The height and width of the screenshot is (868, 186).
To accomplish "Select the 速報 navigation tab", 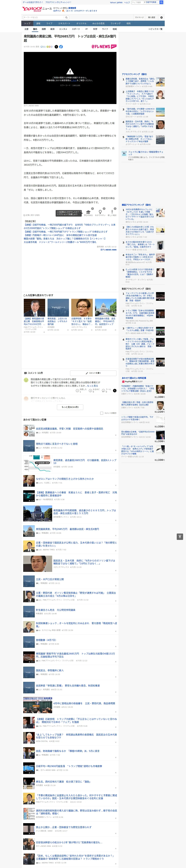I will tap(38, 24).
